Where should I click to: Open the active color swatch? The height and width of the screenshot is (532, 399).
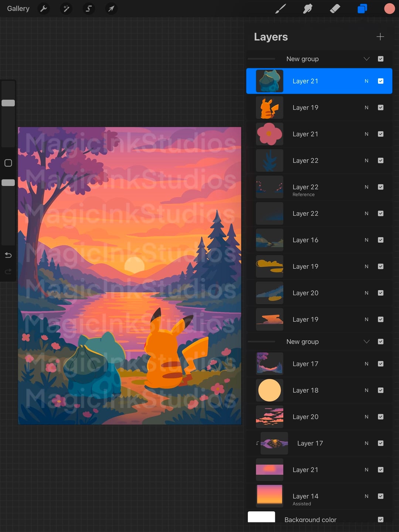click(x=389, y=8)
